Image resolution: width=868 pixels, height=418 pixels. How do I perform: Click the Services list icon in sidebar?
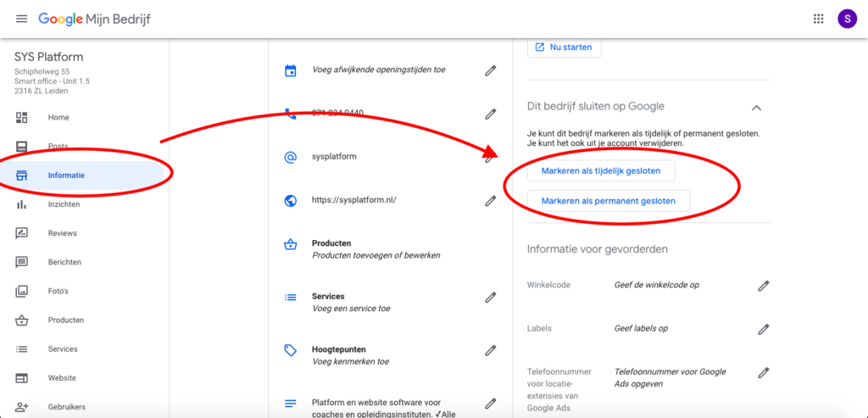[21, 349]
